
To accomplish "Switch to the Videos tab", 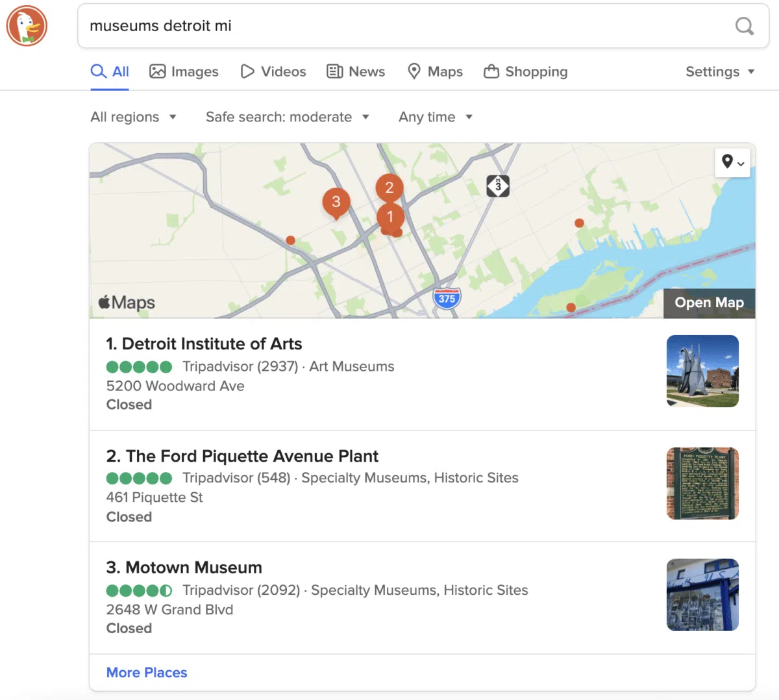I will click(x=273, y=71).
